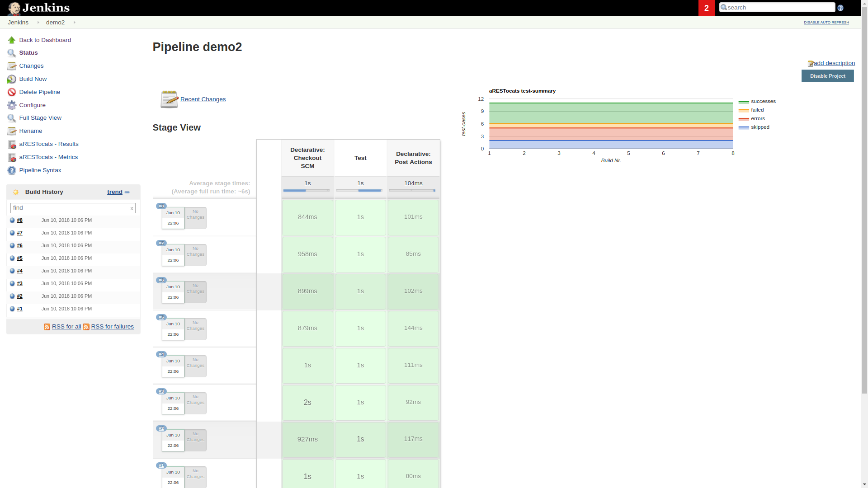The width and height of the screenshot is (868, 488).
Task: Expand the demo2 breadcrumb dropdown arrow
Action: (x=75, y=23)
